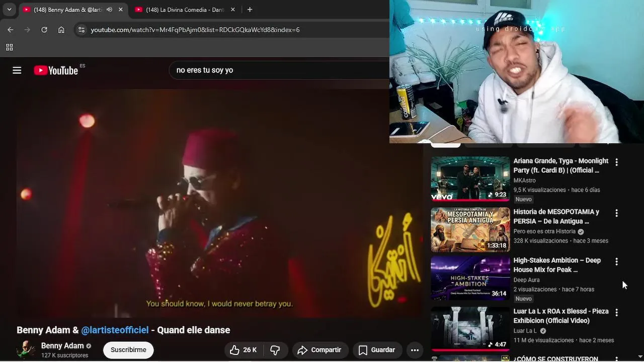Open options menu for Moonlight Party video

pos(616,162)
